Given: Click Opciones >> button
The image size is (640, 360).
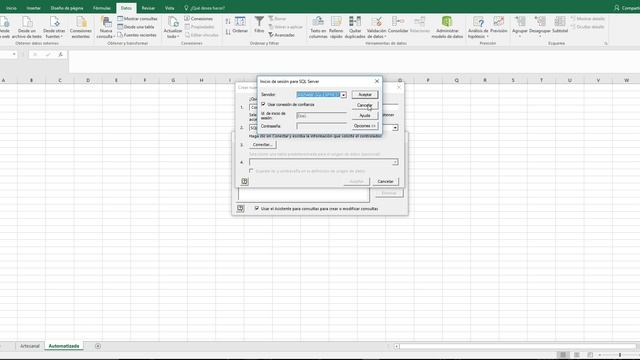Looking at the screenshot, I should (365, 126).
